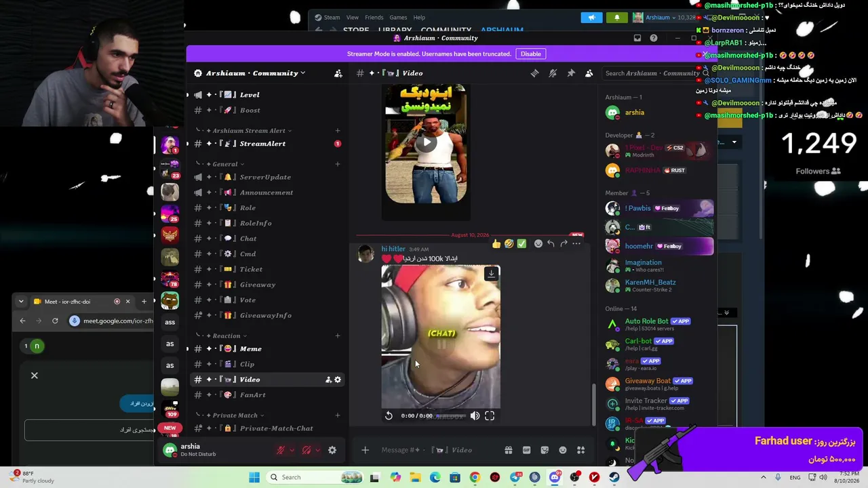868x488 pixels.
Task: Play the GTA character video
Action: (426, 142)
